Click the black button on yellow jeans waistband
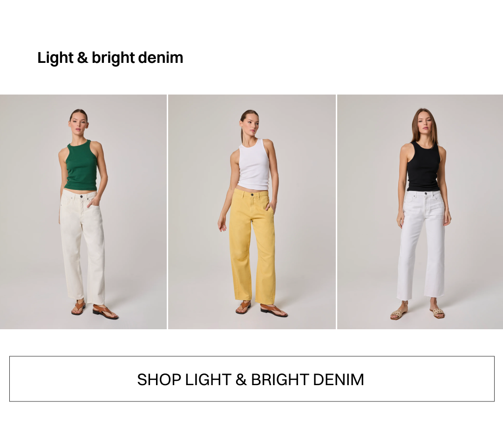Screen dimensions: 503x448 tap(252, 195)
